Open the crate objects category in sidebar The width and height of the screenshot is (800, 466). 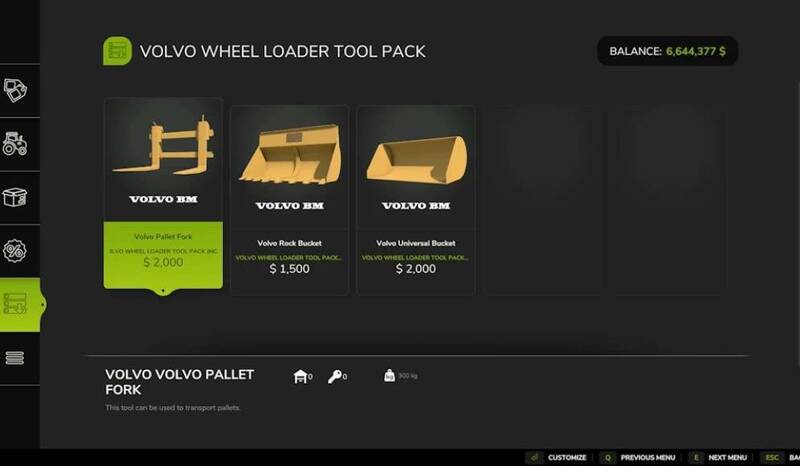(15, 198)
